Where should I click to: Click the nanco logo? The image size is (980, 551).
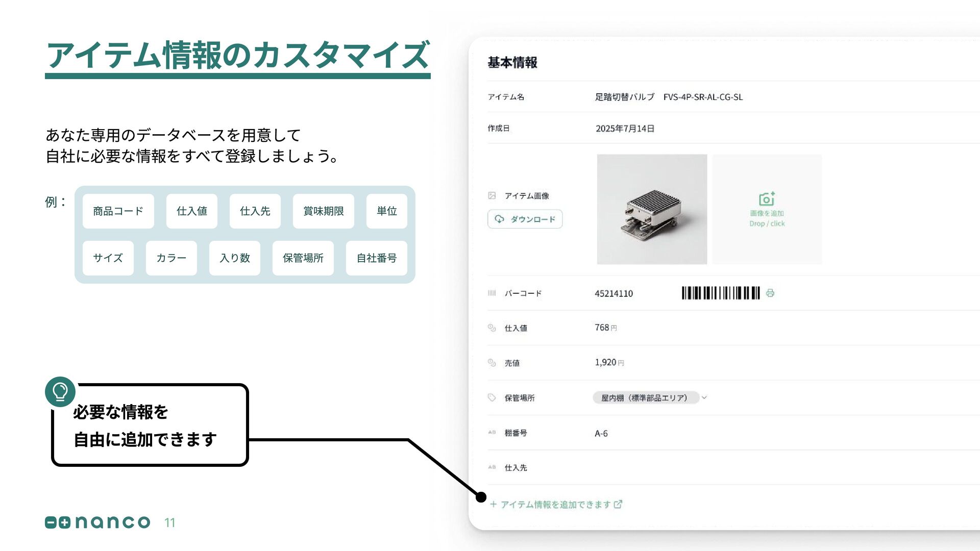click(97, 522)
